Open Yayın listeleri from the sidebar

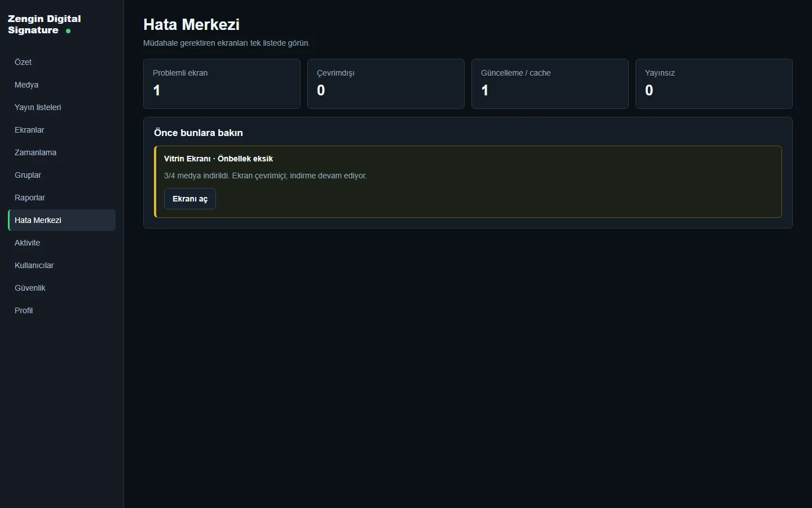[61, 107]
